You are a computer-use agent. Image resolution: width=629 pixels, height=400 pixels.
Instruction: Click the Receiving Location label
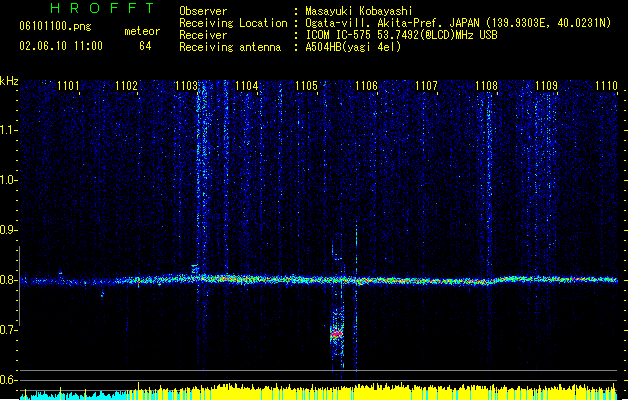coord(233,23)
